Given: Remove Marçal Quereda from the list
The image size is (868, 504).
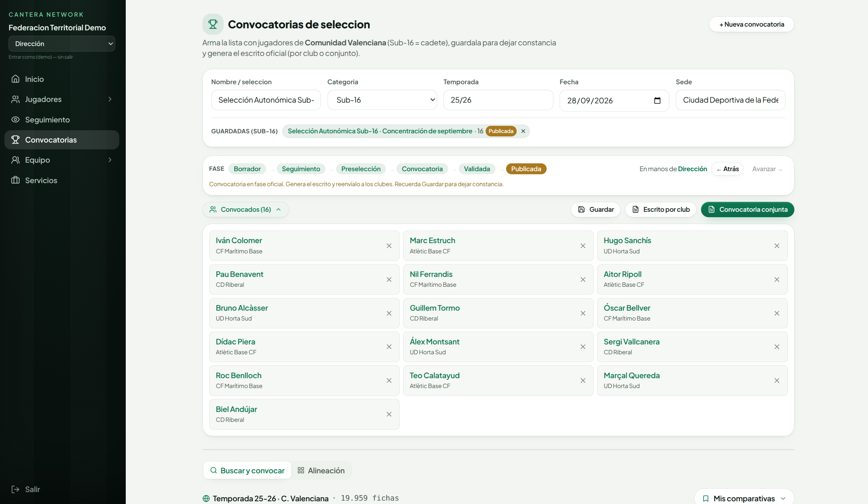Looking at the screenshot, I should click(777, 381).
